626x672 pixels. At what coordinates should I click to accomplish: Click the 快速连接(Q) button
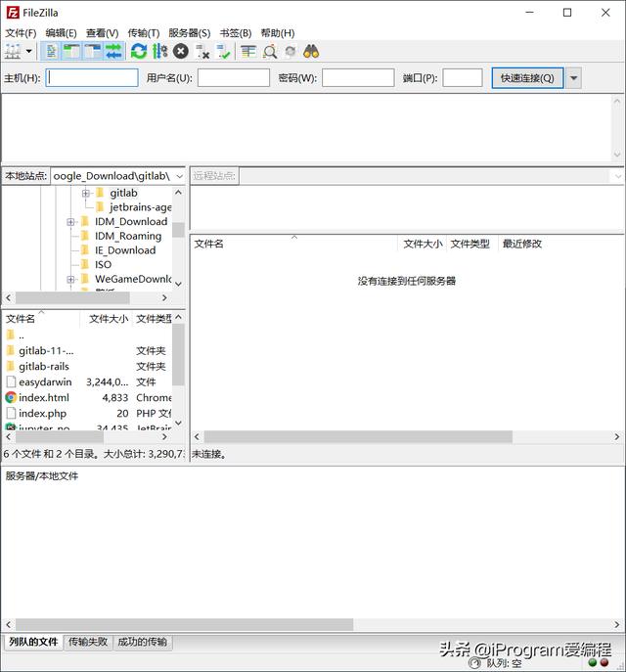click(527, 78)
